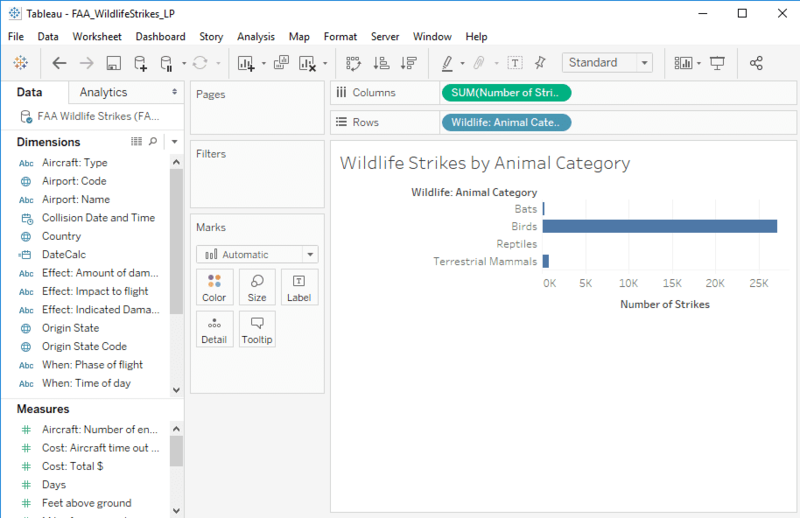Image resolution: width=800 pixels, height=518 pixels.
Task: Open the Format menu
Action: pos(340,37)
